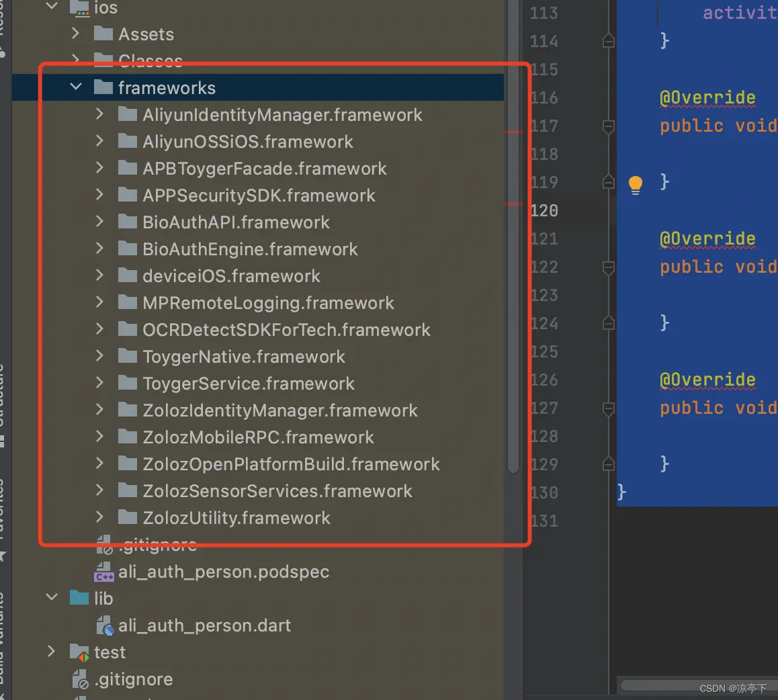Expand the test folder arrow
The width and height of the screenshot is (778, 700).
[x=51, y=652]
